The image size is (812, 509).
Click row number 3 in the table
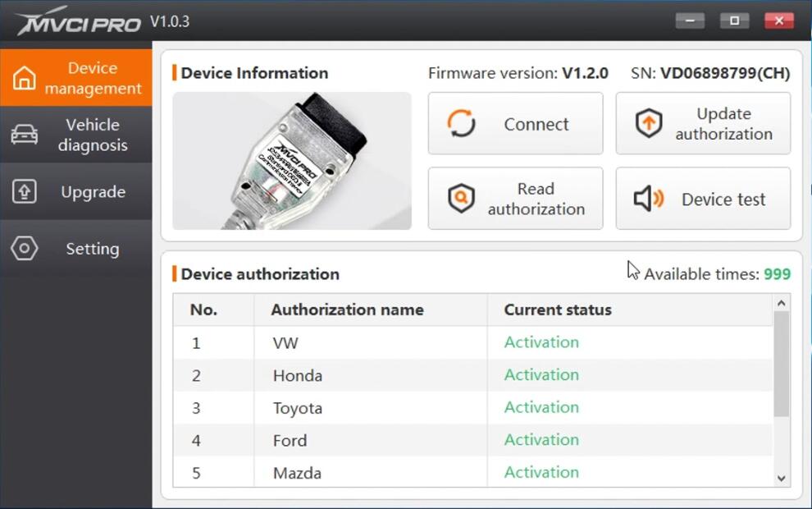pos(196,409)
